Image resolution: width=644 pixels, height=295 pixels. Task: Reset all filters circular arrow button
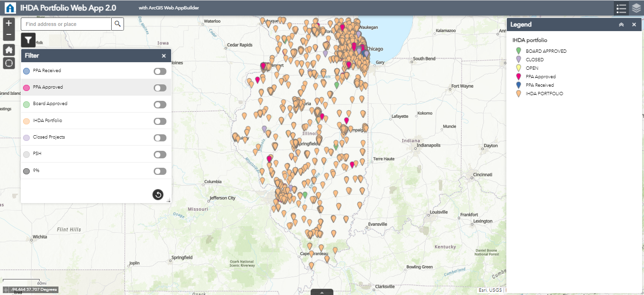(x=158, y=194)
